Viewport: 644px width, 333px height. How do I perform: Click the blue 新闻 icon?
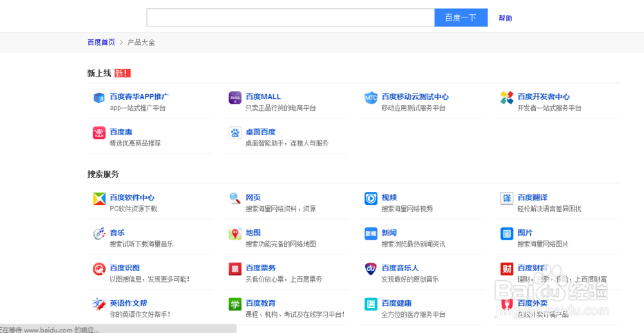click(371, 234)
